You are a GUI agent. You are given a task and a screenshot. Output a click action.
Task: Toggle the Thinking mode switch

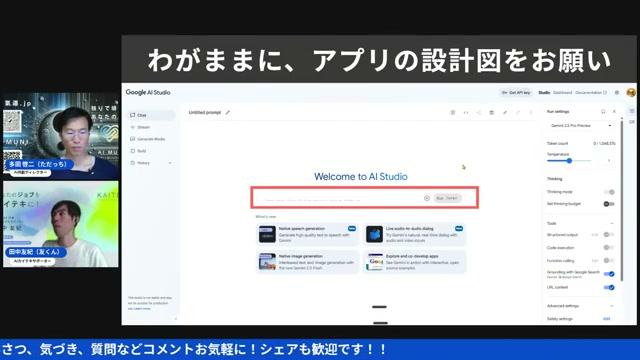tap(609, 192)
